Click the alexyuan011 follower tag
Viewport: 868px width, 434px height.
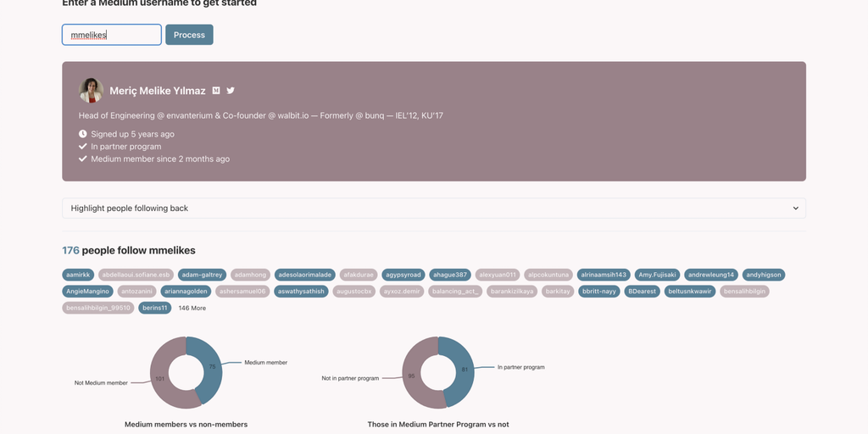click(498, 275)
